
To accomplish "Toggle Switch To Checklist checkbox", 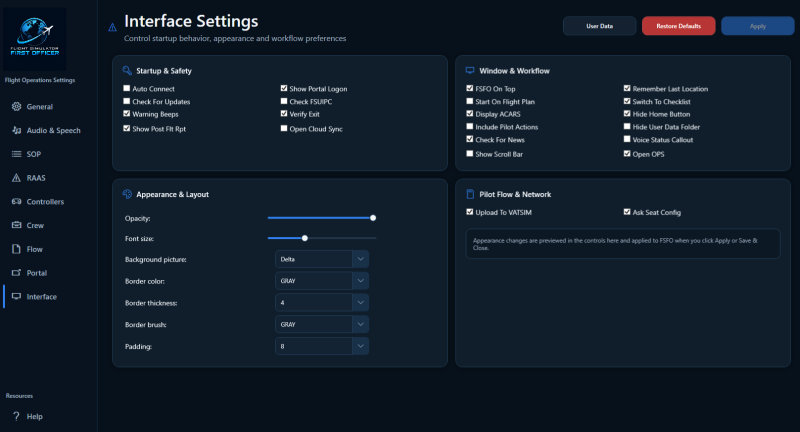I will (x=627, y=101).
